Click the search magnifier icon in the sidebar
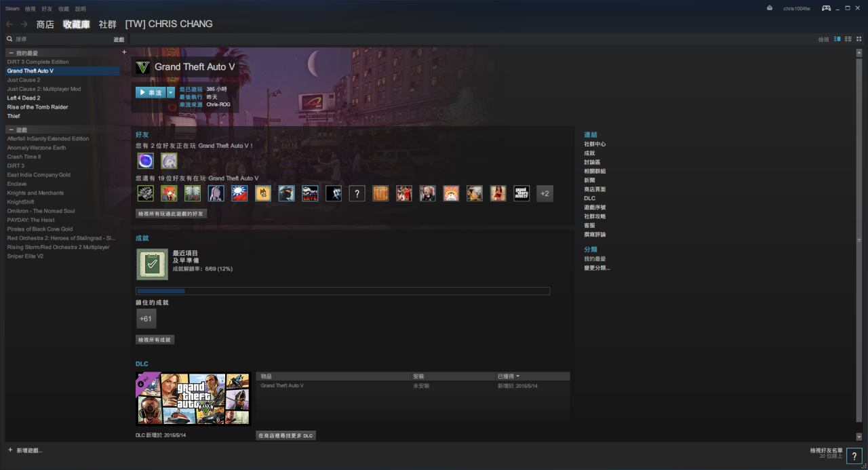 pyautogui.click(x=9, y=39)
